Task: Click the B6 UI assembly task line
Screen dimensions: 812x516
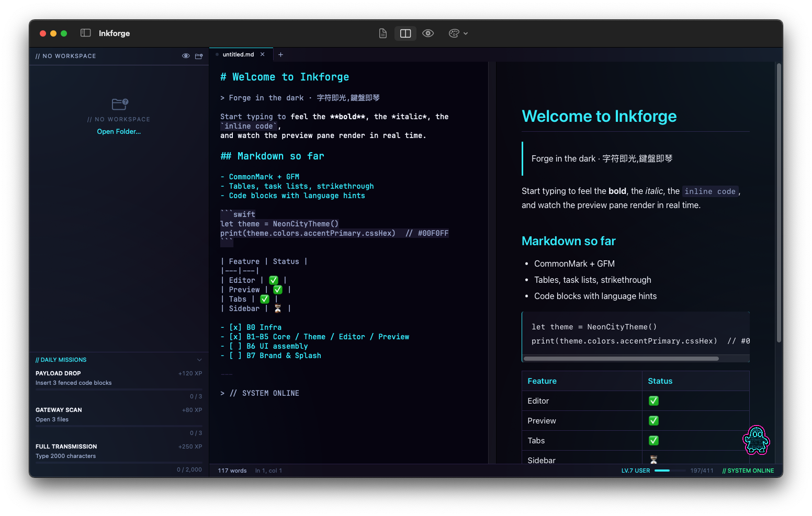Action: coord(264,346)
